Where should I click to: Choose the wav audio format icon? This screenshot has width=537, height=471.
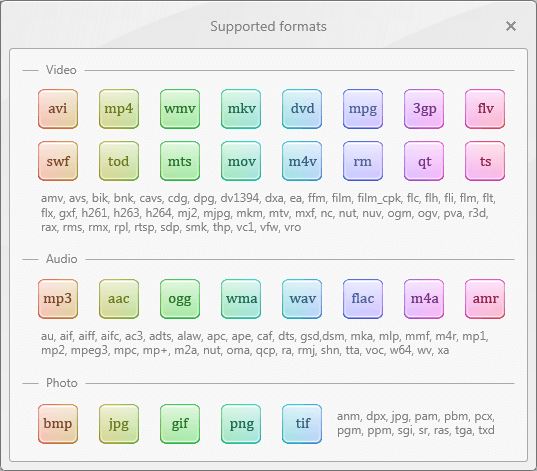302,299
